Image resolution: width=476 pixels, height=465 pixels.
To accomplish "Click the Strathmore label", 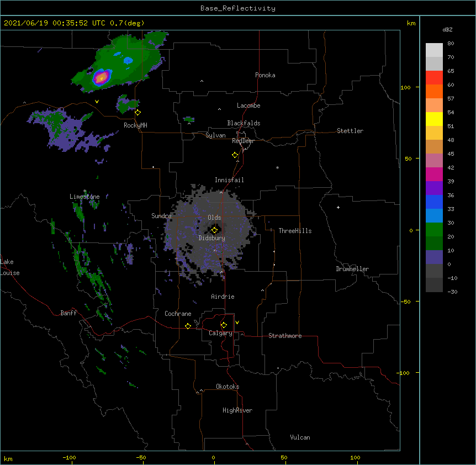I will pyautogui.click(x=285, y=336).
